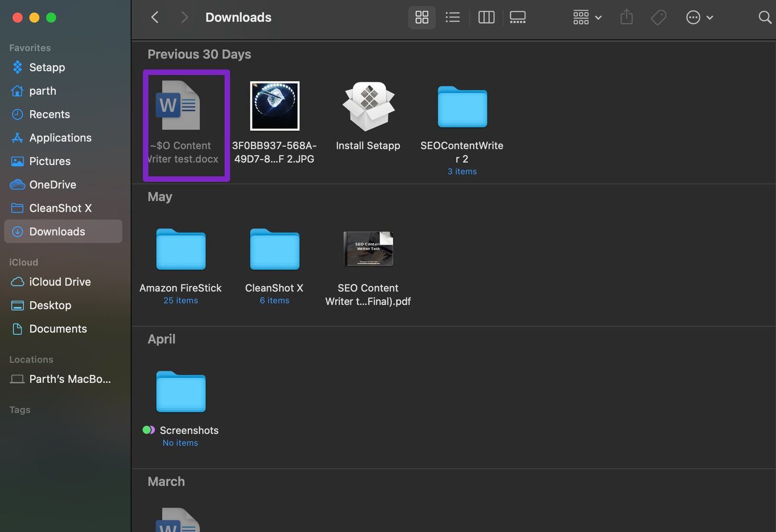This screenshot has width=776, height=532.
Task: Open the More actions ellipsis menu
Action: 699,17
